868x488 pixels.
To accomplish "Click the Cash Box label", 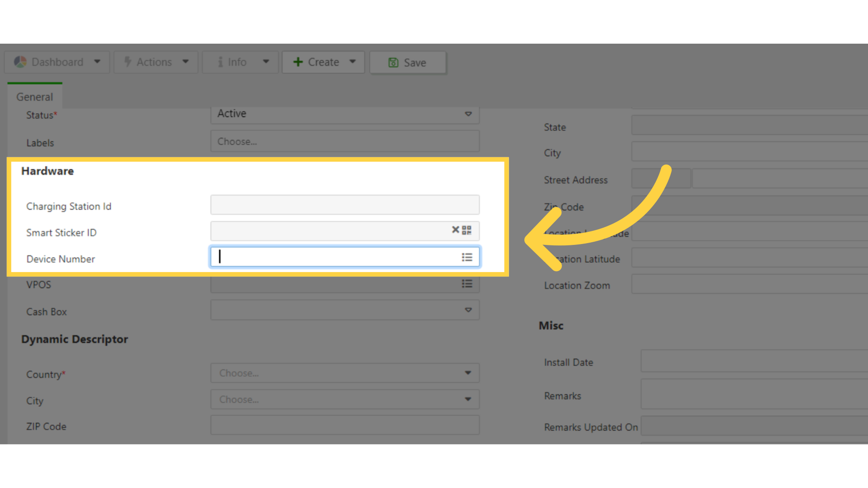I will [x=47, y=312].
